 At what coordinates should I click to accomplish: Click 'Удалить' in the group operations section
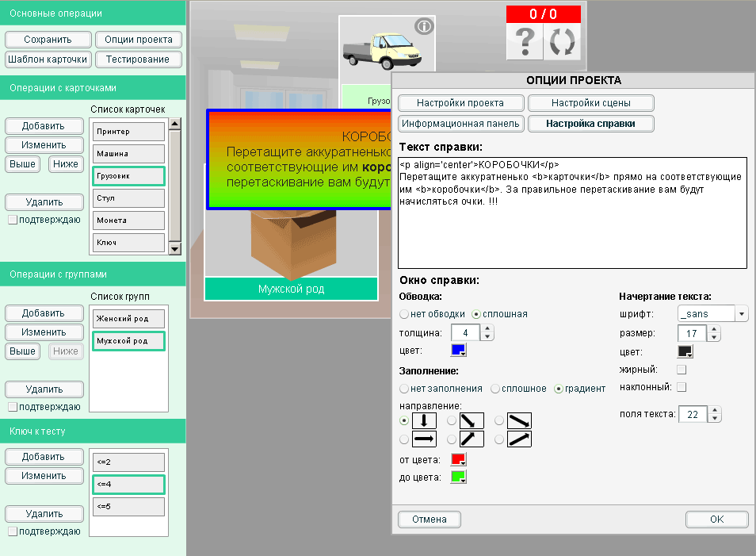[44, 389]
